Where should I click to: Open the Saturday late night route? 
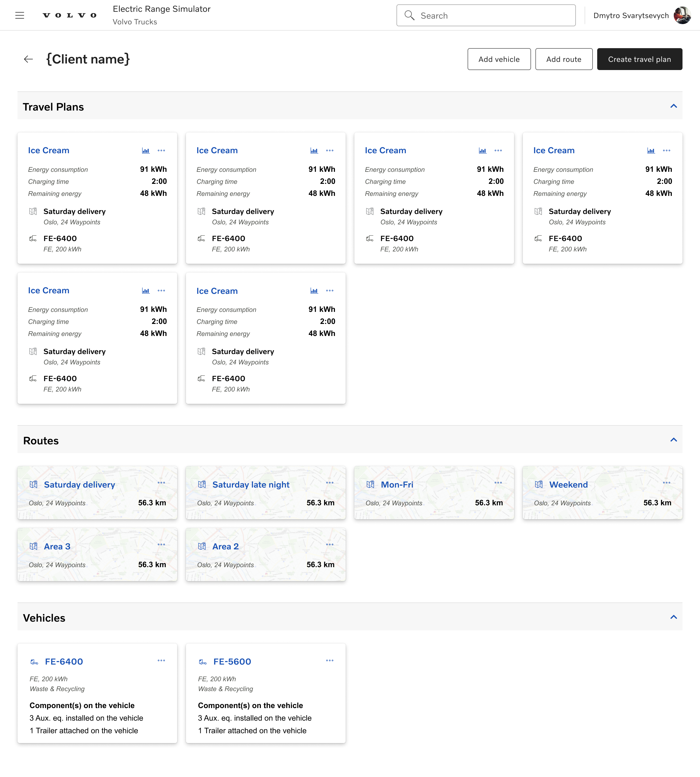[x=251, y=485]
